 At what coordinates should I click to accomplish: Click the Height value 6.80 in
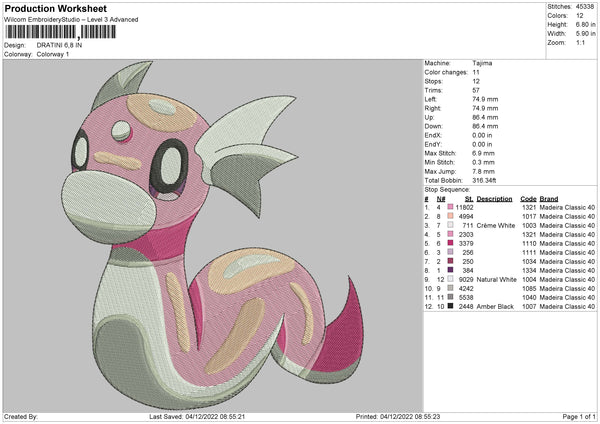pos(585,24)
